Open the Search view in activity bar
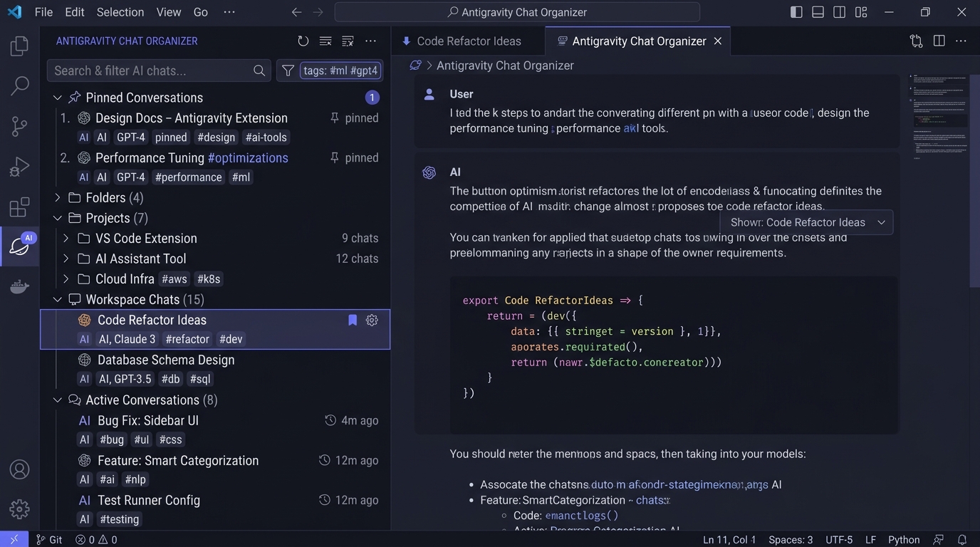The image size is (980, 547). (19, 86)
